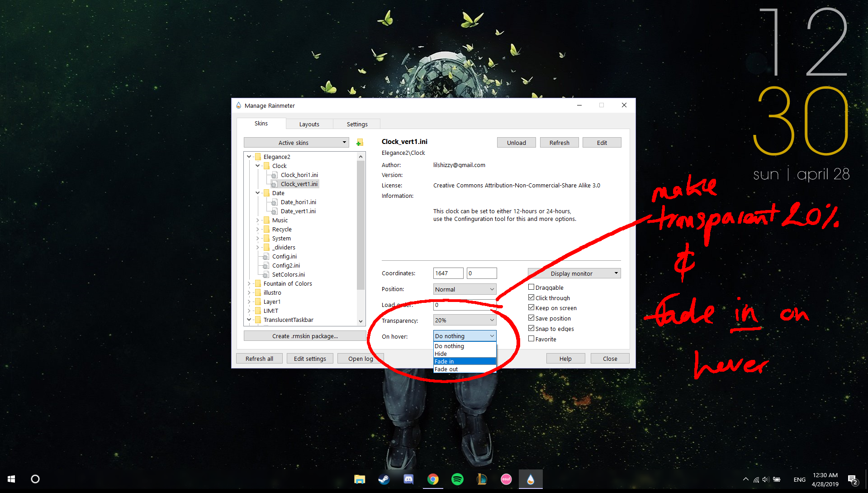Switch to the Layouts tab
This screenshot has height=493, width=868.
tap(309, 124)
